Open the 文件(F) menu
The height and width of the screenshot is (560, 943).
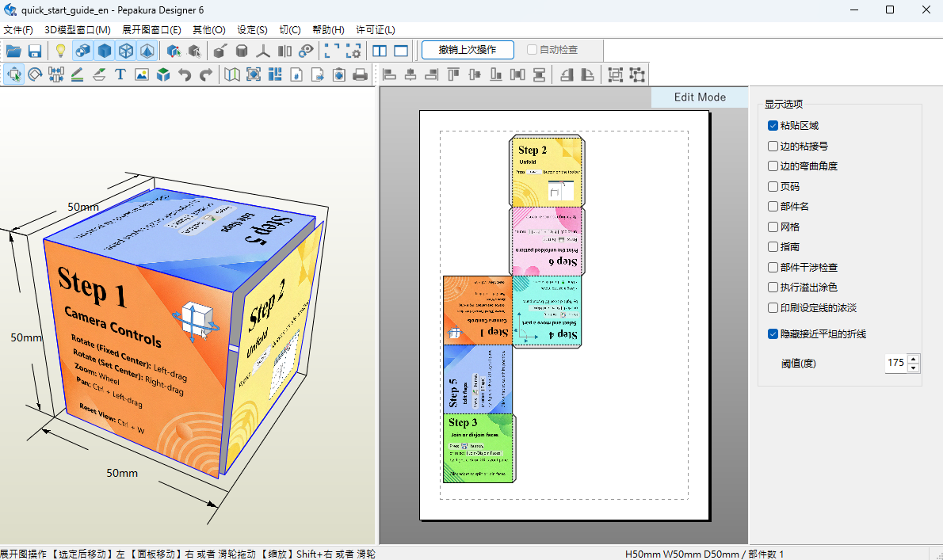pyautogui.click(x=18, y=29)
